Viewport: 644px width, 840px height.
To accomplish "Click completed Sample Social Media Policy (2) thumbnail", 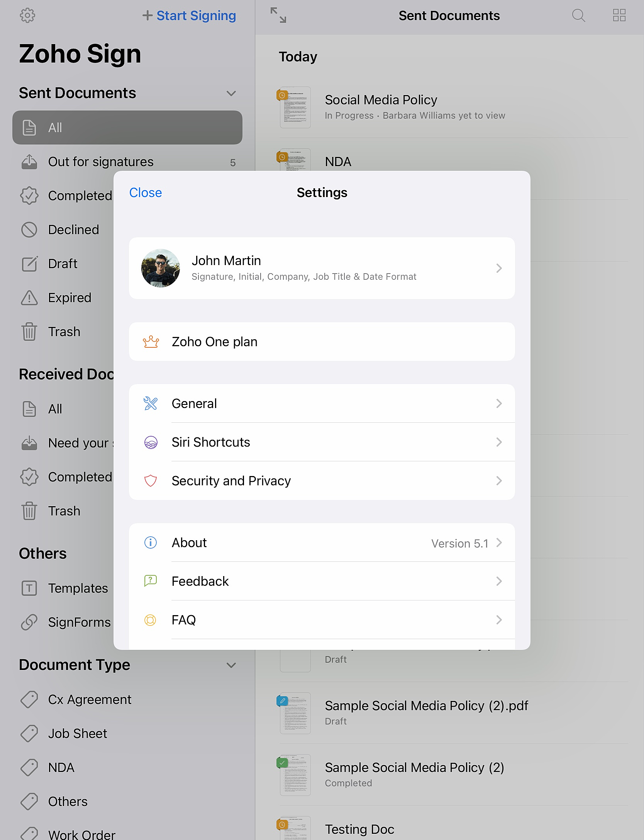I will click(295, 775).
